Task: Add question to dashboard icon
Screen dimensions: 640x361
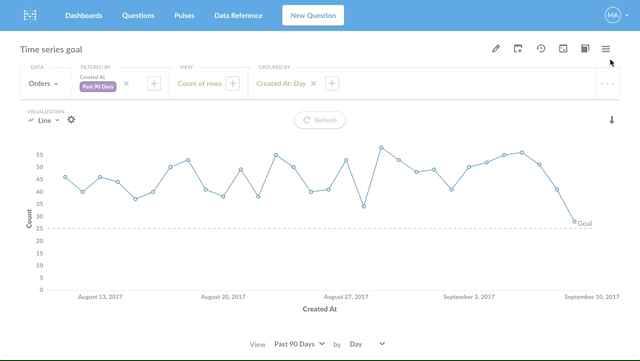Action: click(518, 49)
